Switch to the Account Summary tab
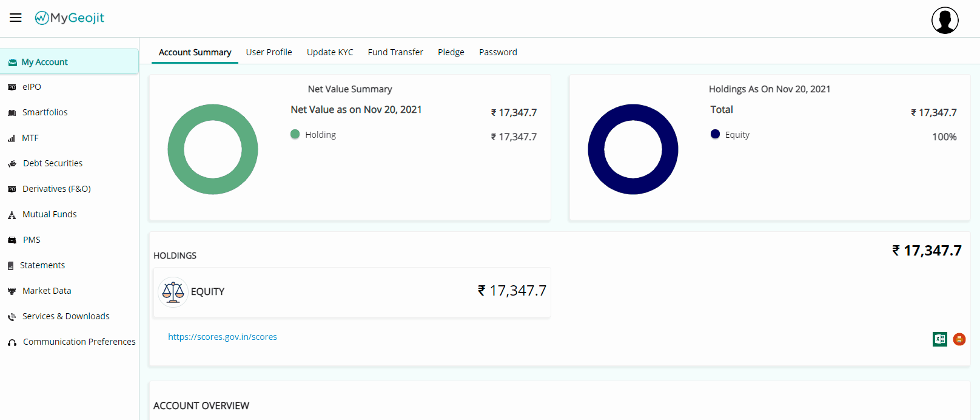The width and height of the screenshot is (980, 420). click(x=195, y=52)
